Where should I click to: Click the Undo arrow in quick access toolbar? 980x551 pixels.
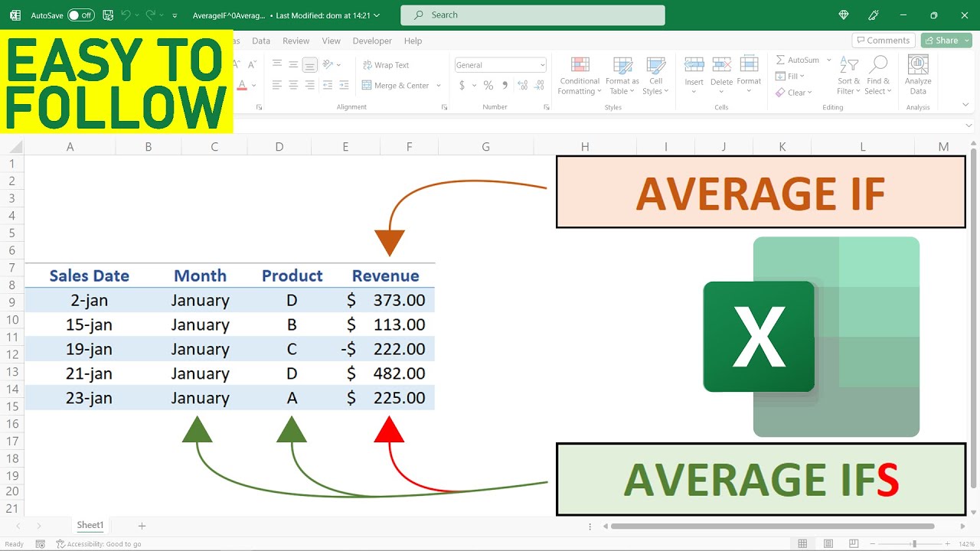click(x=126, y=15)
